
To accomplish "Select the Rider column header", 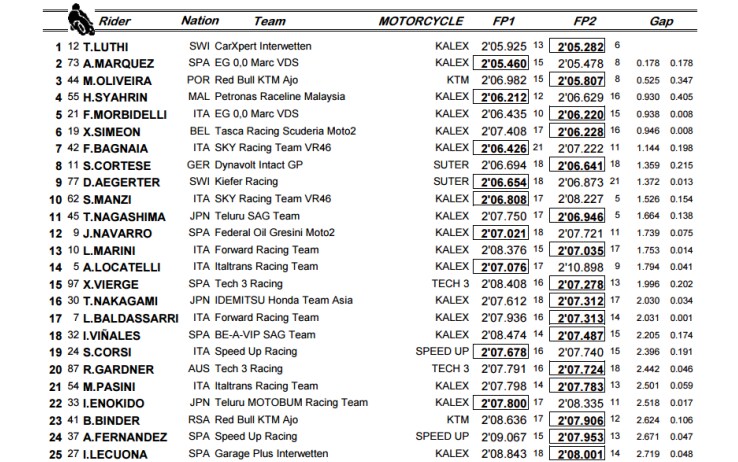I will [114, 21].
